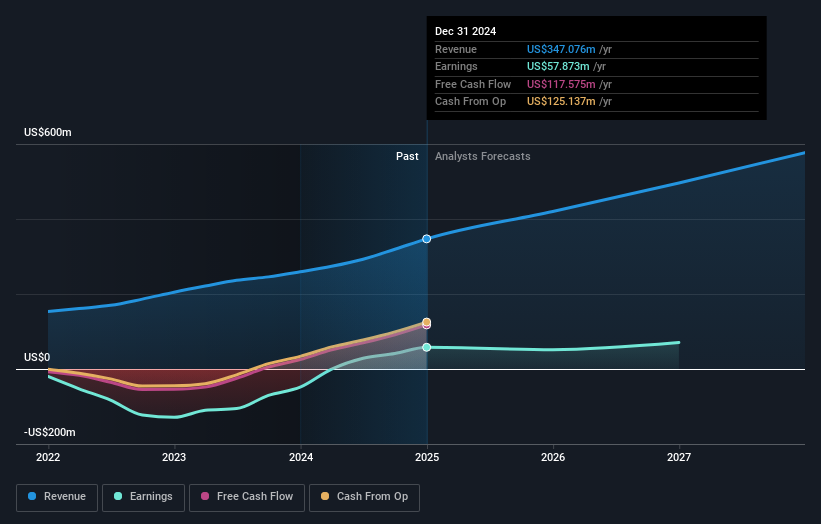Click the Earnings row label in tooltip
The width and height of the screenshot is (821, 524).
456,66
